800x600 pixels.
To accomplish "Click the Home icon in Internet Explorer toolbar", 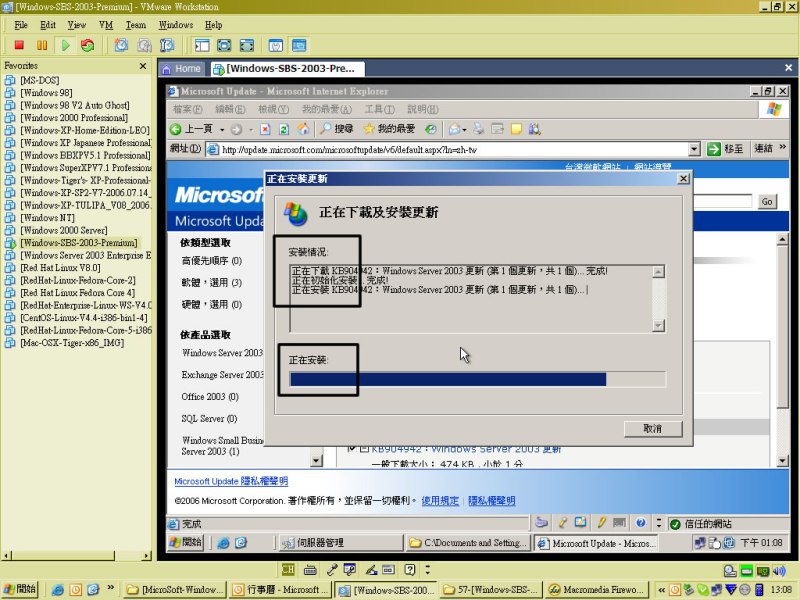I will click(x=304, y=130).
